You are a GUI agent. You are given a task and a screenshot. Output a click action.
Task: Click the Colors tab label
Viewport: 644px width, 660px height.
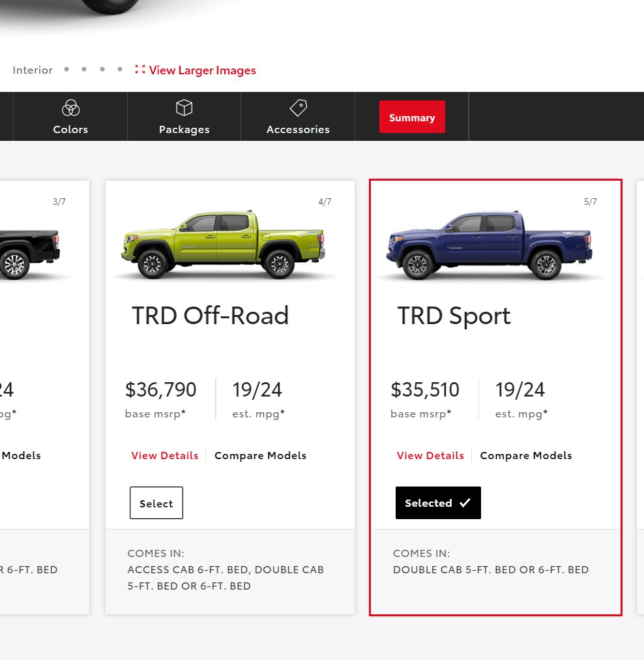tap(70, 129)
